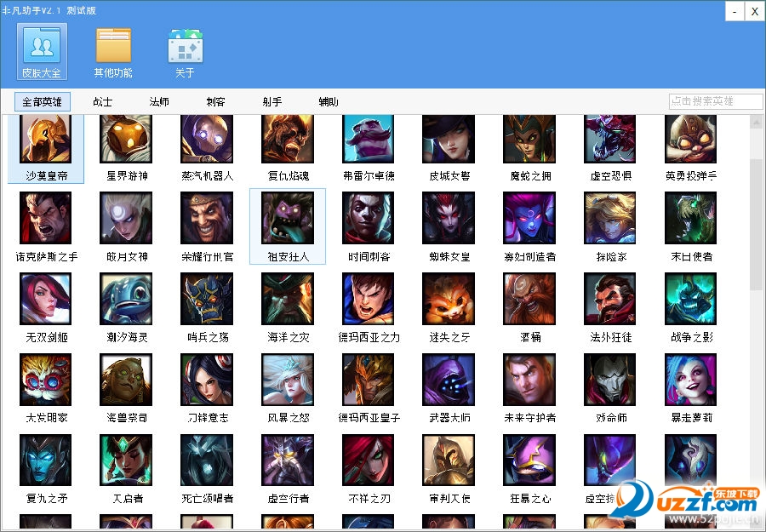Select the 蒸汽机器人 hero icon

pyautogui.click(x=207, y=139)
